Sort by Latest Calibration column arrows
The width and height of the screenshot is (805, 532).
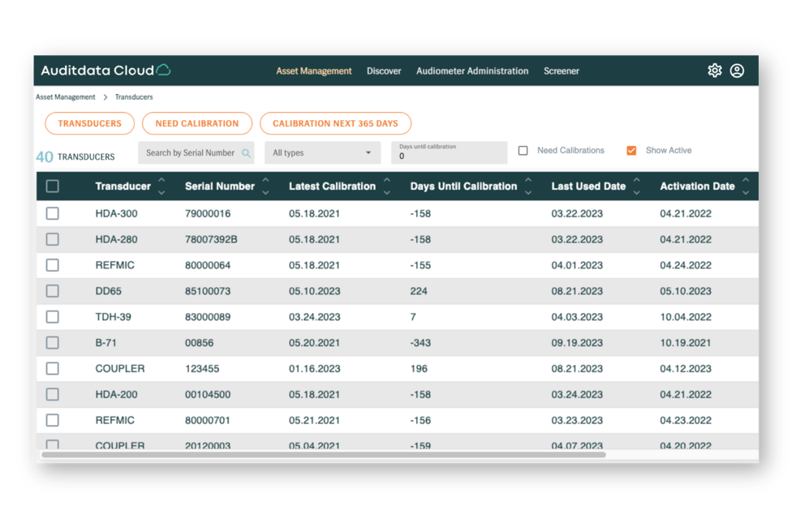(387, 186)
